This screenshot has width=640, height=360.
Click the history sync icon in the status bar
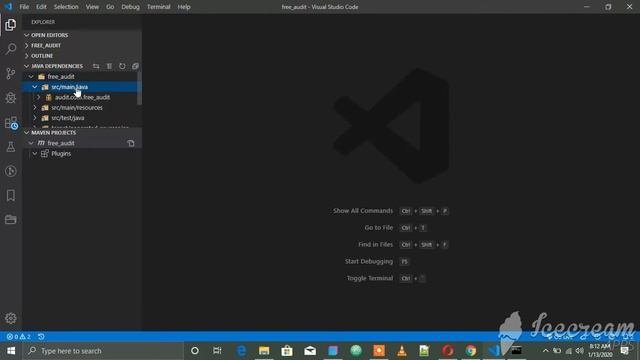(x=41, y=337)
